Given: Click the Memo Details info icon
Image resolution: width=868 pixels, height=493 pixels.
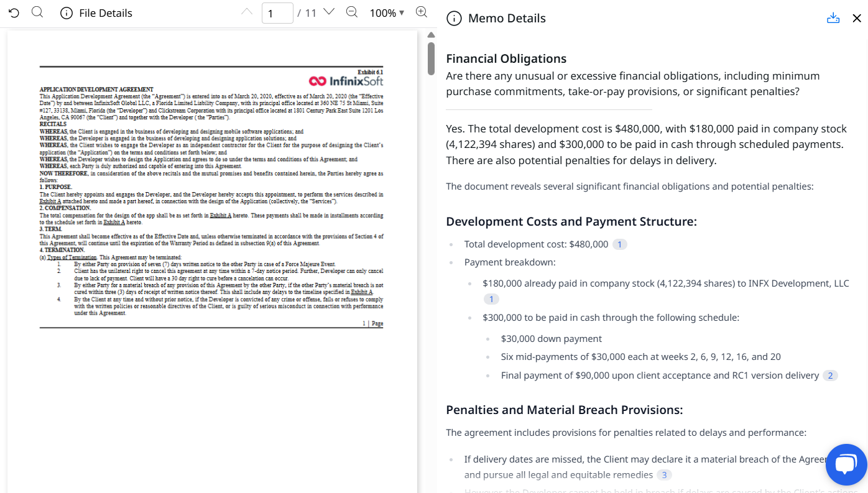Looking at the screenshot, I should point(455,19).
